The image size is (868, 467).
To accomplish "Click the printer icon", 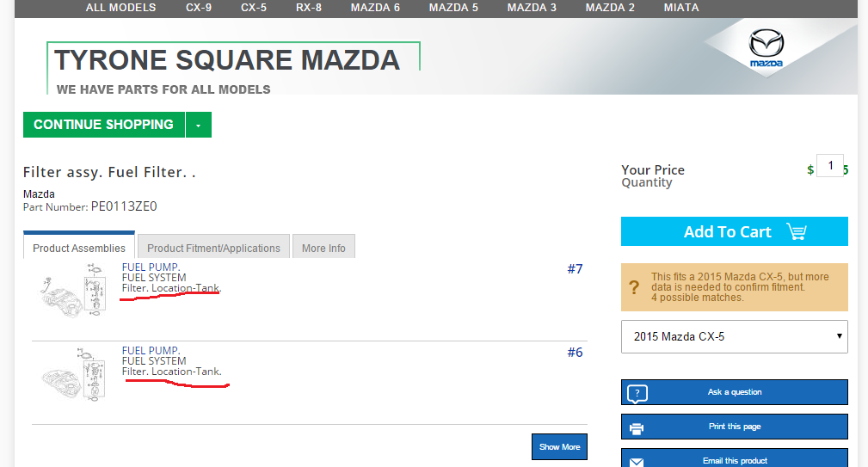I will tap(637, 427).
